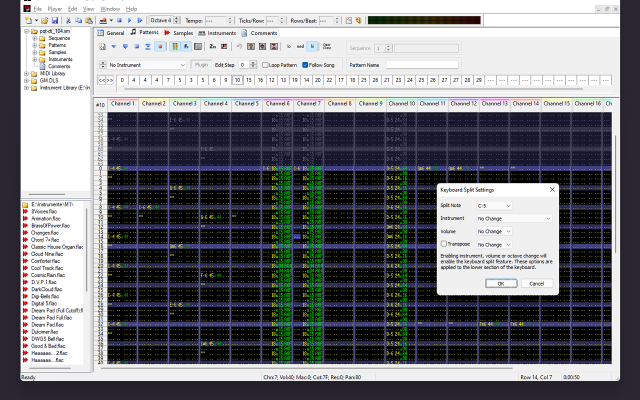Open the File menu

click(x=38, y=9)
